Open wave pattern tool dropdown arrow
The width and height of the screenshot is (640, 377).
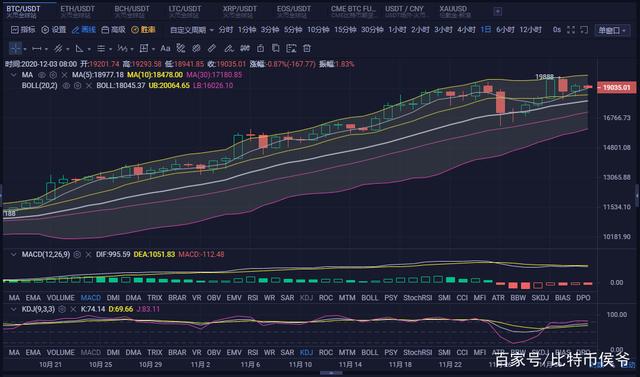(x=132, y=49)
